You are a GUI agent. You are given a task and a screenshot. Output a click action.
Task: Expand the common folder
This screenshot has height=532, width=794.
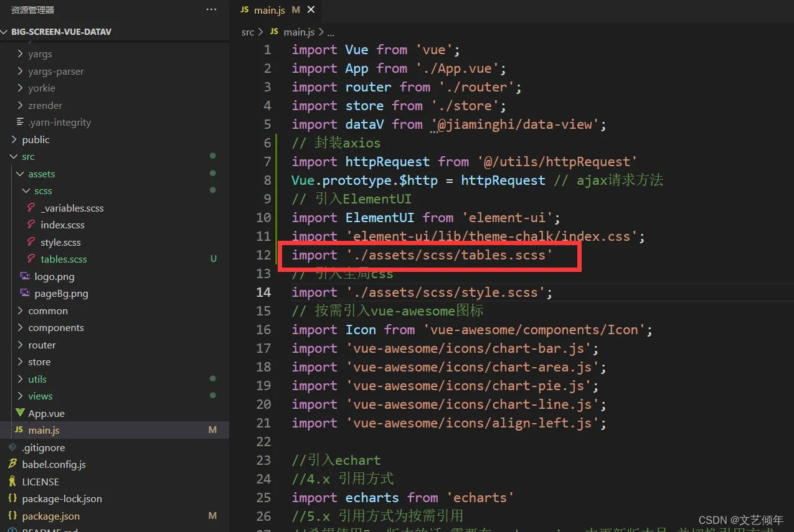coord(48,311)
